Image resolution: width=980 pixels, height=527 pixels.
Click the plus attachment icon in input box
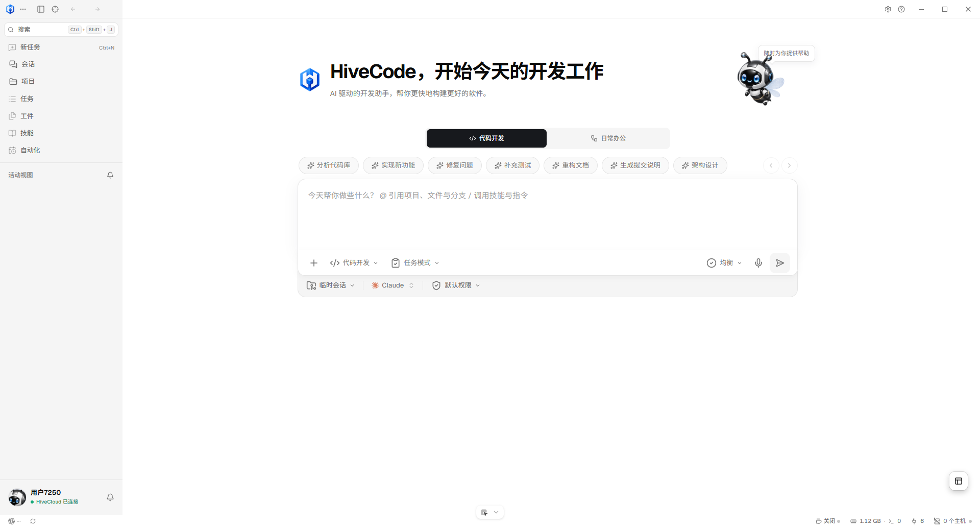[314, 263]
